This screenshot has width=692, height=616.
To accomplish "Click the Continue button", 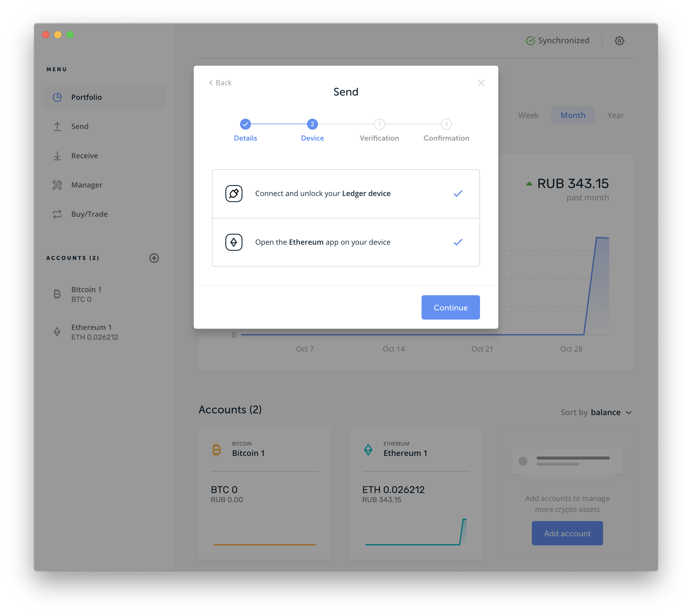I will click(x=450, y=307).
